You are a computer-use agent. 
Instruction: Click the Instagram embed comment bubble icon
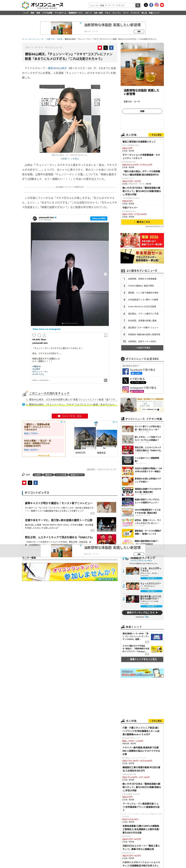39,335
